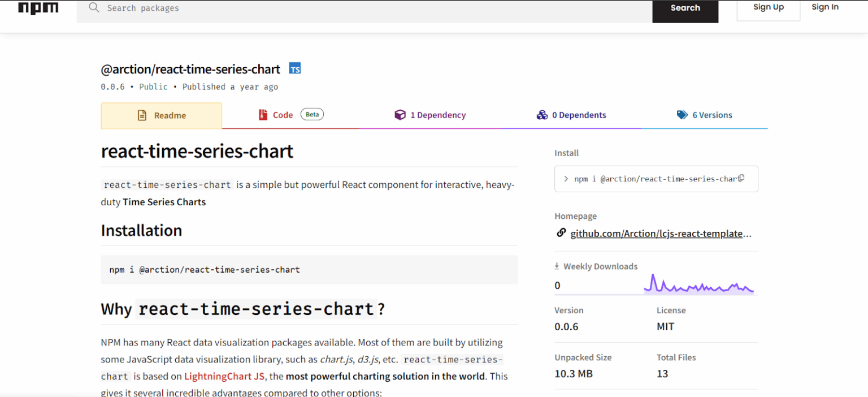Copy the install command via clipboard icon
868x397 pixels.
pyautogui.click(x=741, y=178)
